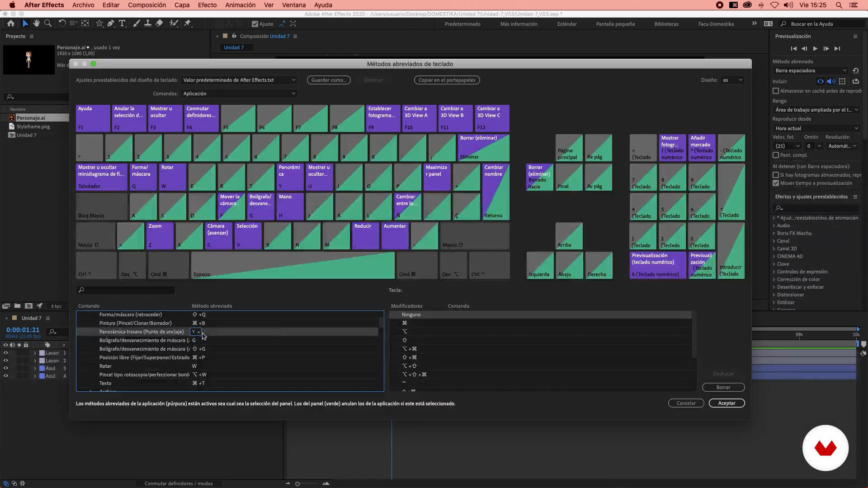Click the timeline zoom slider handle

tap(297, 483)
